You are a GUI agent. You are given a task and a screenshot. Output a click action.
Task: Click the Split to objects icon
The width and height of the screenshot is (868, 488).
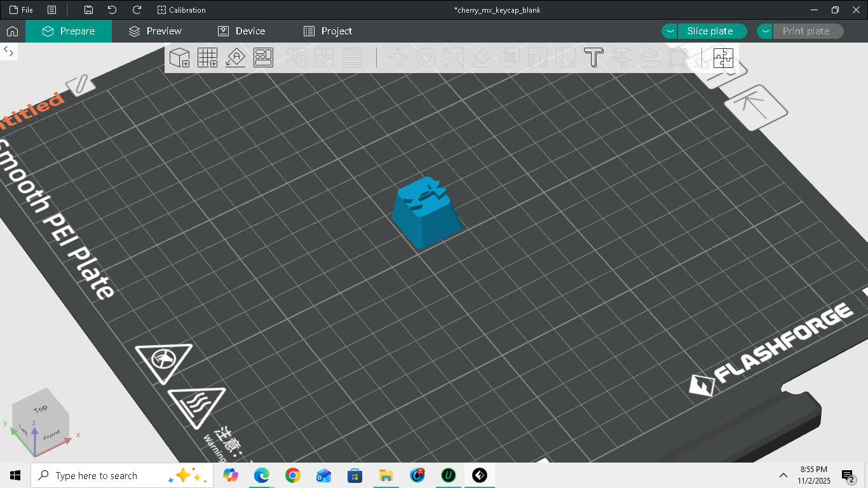(297, 58)
